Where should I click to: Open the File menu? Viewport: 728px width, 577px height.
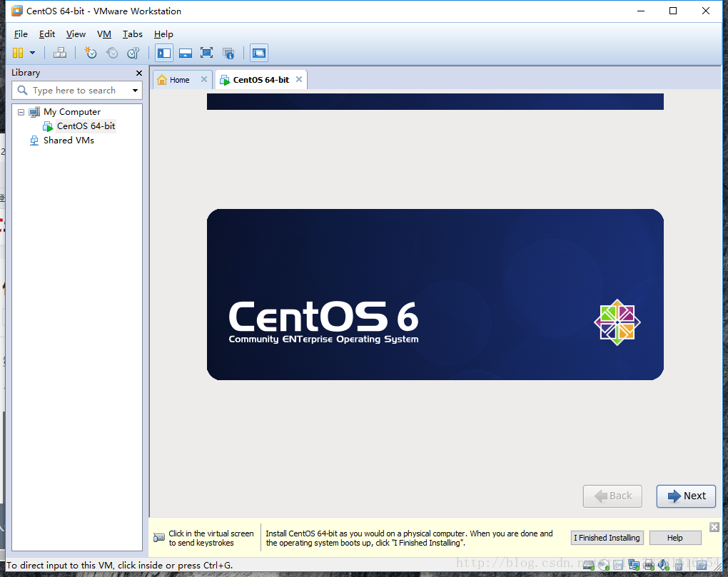coord(21,34)
